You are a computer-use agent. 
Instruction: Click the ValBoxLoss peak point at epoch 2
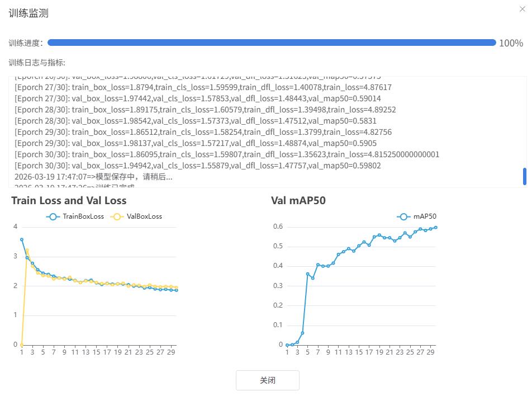click(27, 250)
